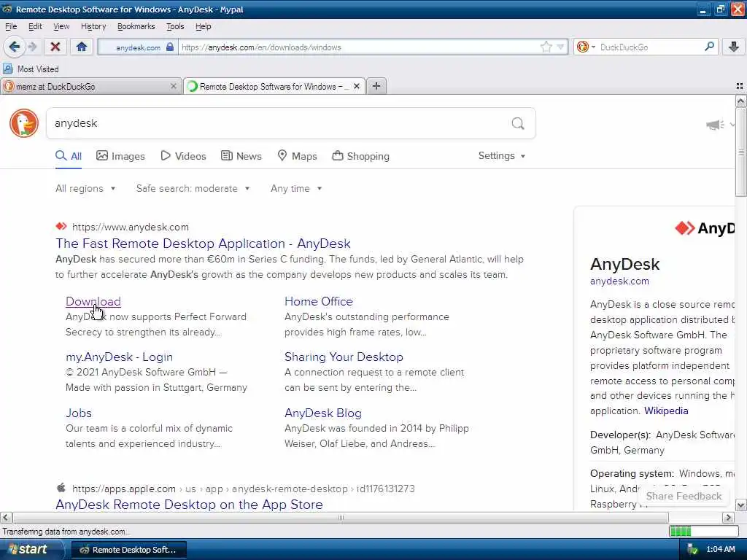
Task: Select the All results tab
Action: (x=69, y=156)
